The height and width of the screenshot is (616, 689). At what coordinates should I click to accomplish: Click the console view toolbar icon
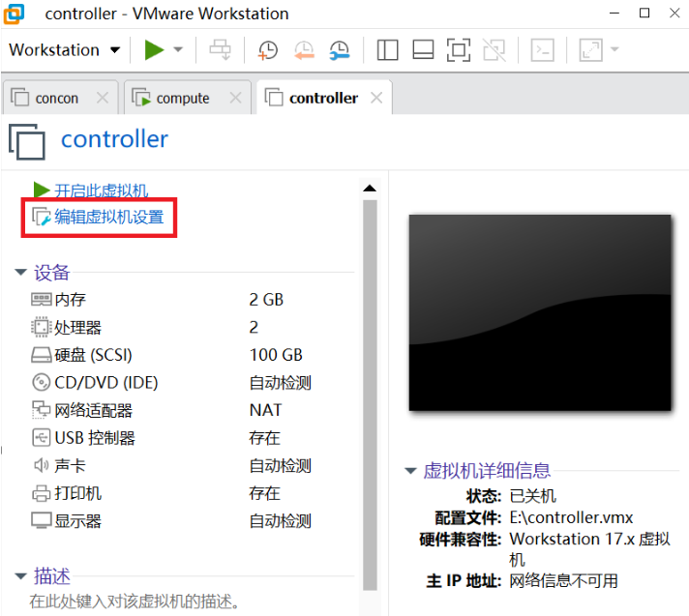tap(542, 49)
